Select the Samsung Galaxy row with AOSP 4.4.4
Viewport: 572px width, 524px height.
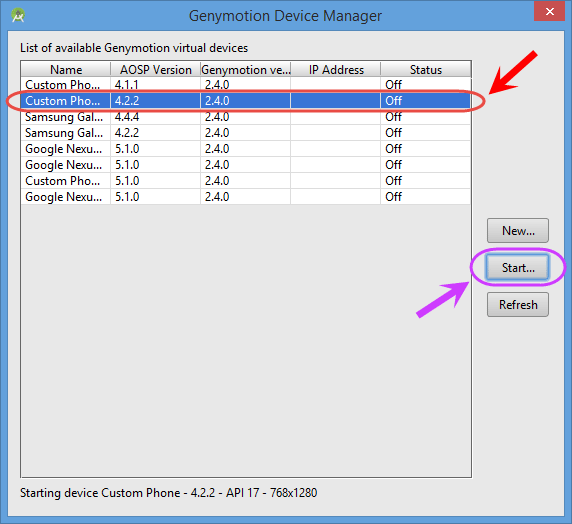coord(246,117)
